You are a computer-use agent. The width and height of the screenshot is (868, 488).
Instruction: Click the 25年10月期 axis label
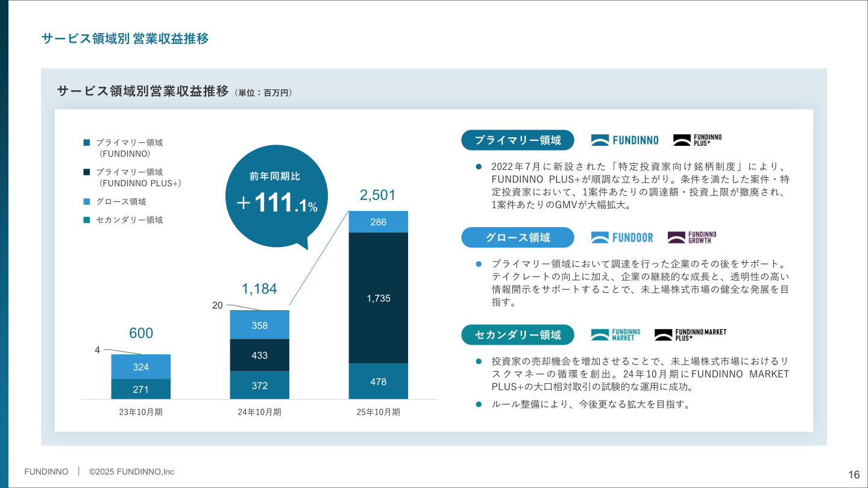(x=378, y=413)
